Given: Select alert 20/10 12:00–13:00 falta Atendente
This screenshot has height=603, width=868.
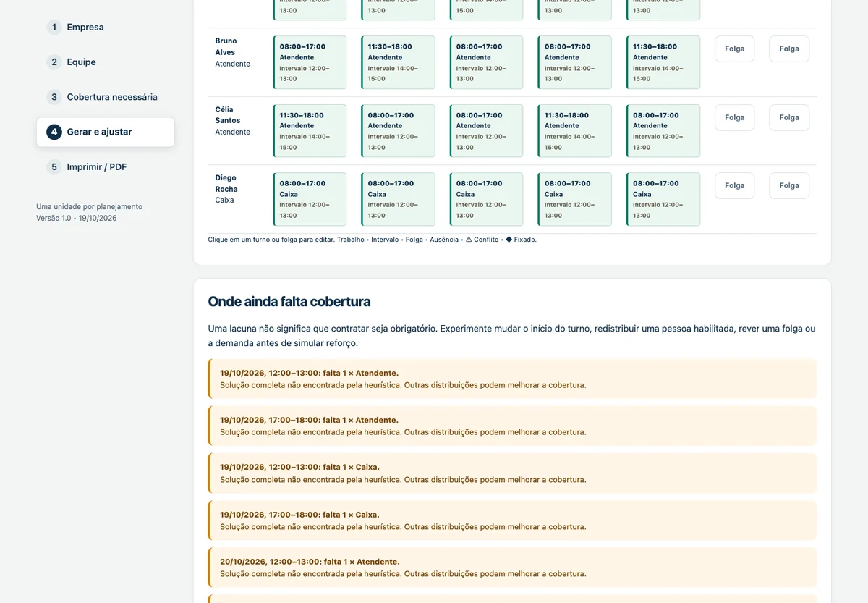Looking at the screenshot, I should tap(512, 568).
